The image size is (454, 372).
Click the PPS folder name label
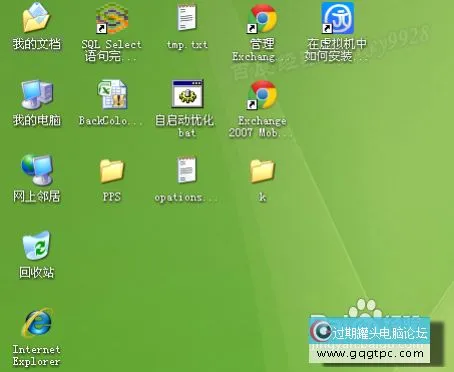coord(112,197)
